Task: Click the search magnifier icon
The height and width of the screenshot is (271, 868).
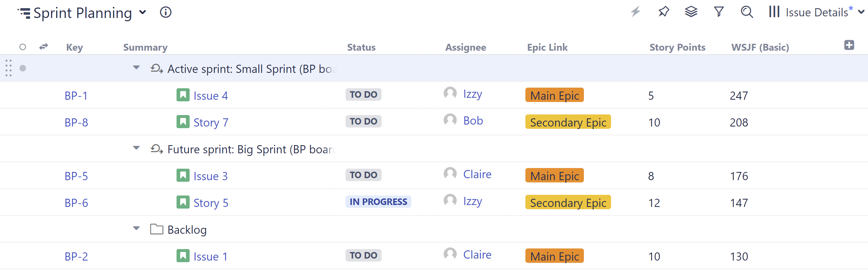Action: coord(747,12)
